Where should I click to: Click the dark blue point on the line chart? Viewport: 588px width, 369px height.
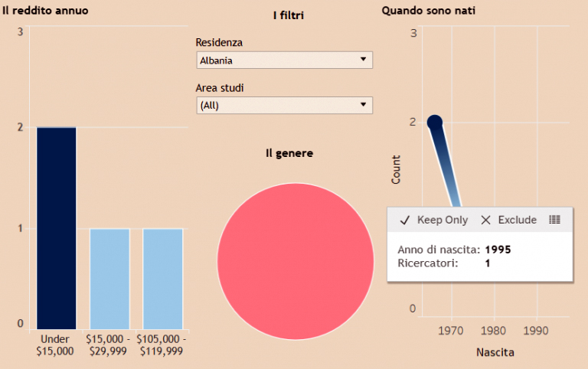[435, 122]
